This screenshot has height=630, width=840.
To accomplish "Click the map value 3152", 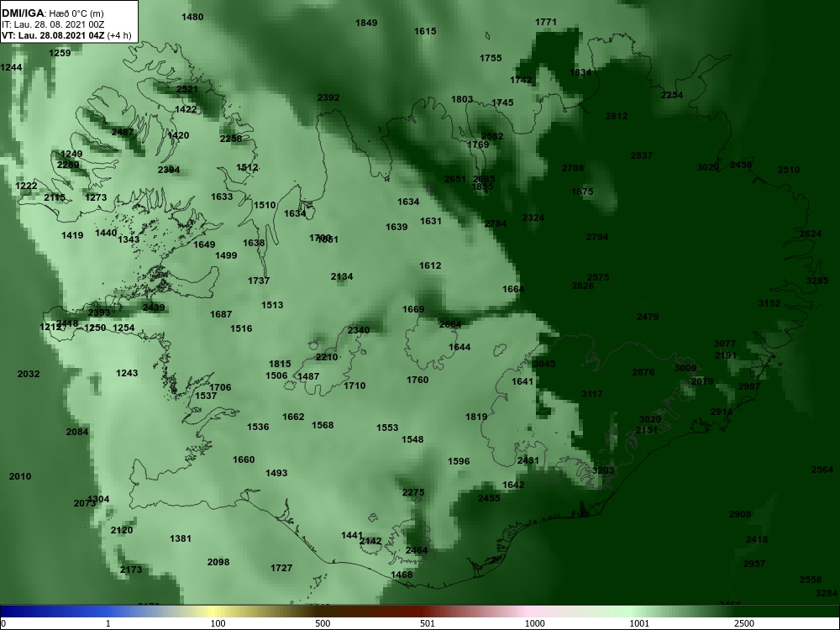I will pyautogui.click(x=769, y=303).
